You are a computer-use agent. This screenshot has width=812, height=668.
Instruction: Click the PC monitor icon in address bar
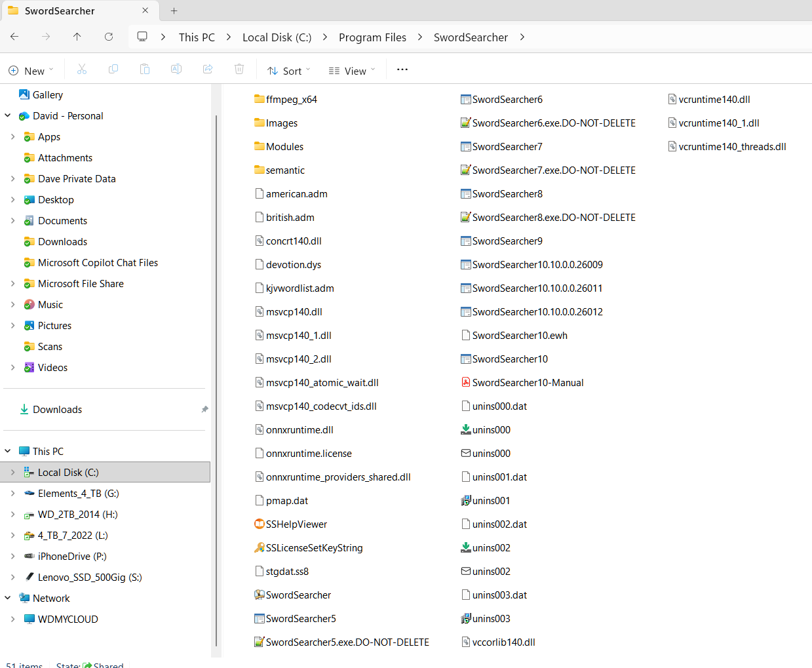(142, 37)
